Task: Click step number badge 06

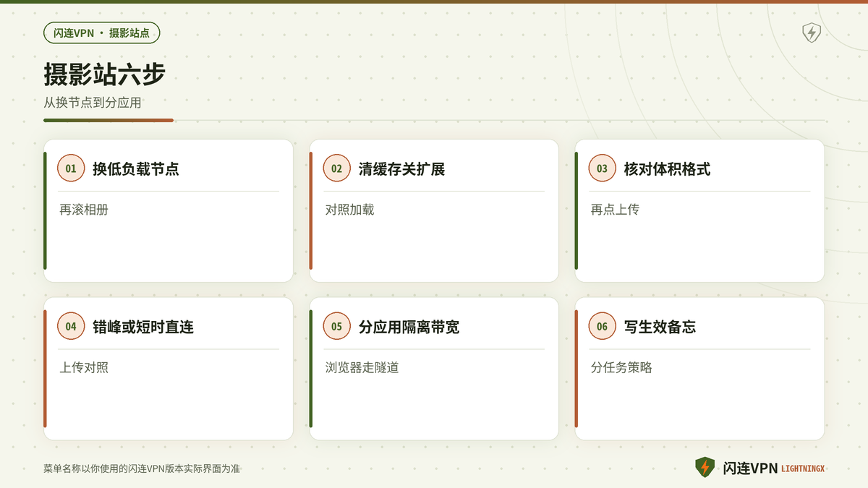Action: [x=602, y=327]
